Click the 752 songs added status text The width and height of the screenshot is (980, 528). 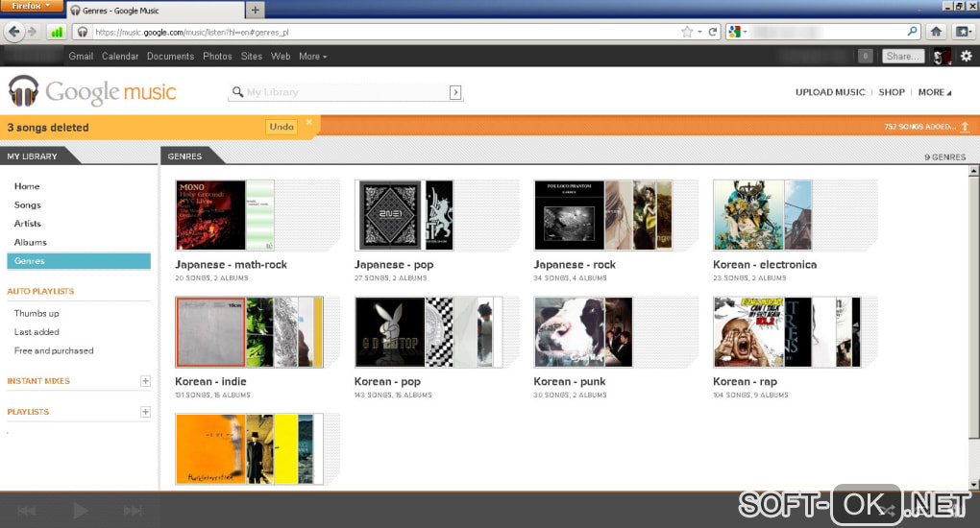pos(919,127)
